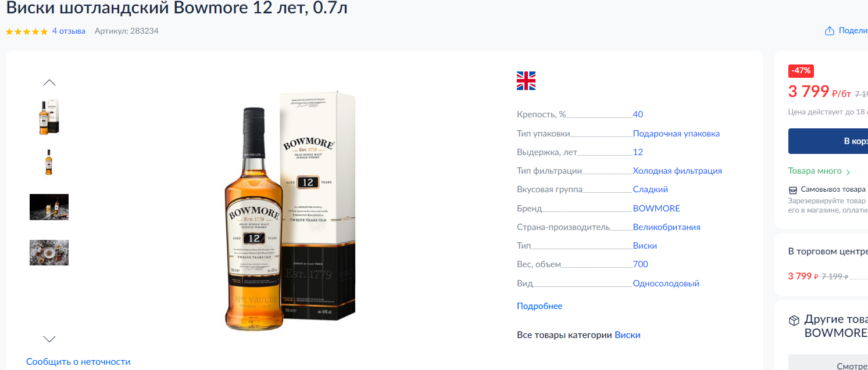Show next thumbnails with down chevron

(x=49, y=339)
